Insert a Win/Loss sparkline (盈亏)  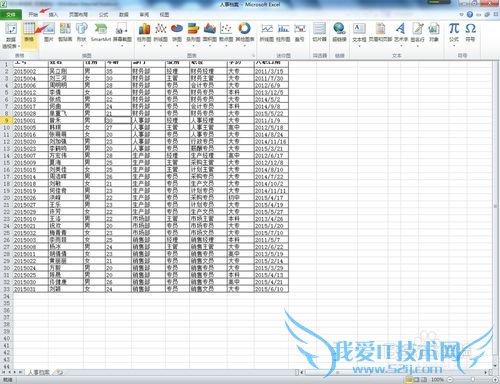[x=300, y=33]
